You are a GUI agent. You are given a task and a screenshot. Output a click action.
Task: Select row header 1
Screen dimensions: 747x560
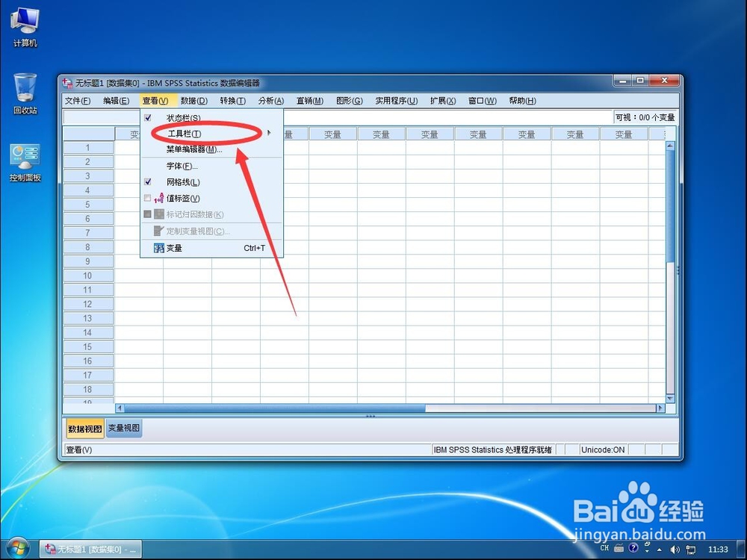(88, 148)
